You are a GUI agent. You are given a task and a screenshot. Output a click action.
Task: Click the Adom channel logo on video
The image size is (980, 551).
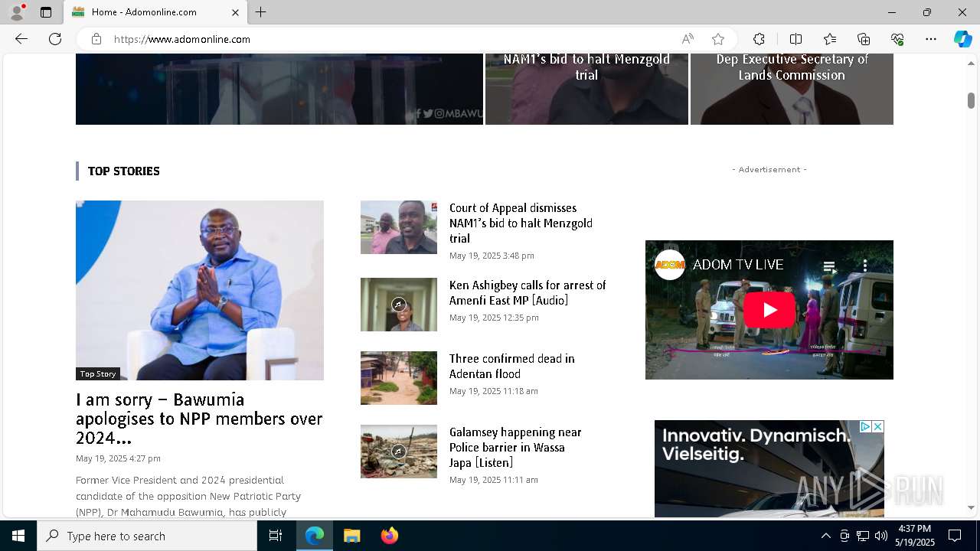(670, 265)
